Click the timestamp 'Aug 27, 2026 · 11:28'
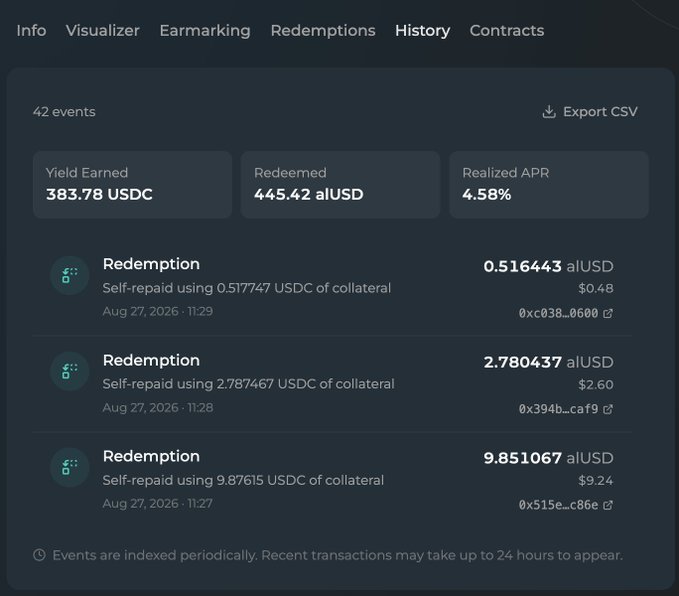The image size is (679, 596). point(158,408)
